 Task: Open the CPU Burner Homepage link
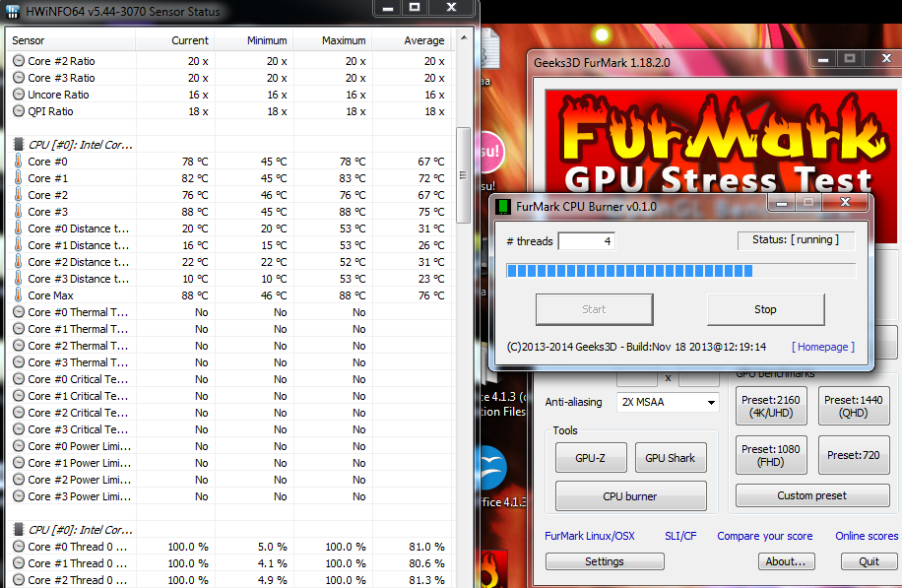(x=823, y=347)
